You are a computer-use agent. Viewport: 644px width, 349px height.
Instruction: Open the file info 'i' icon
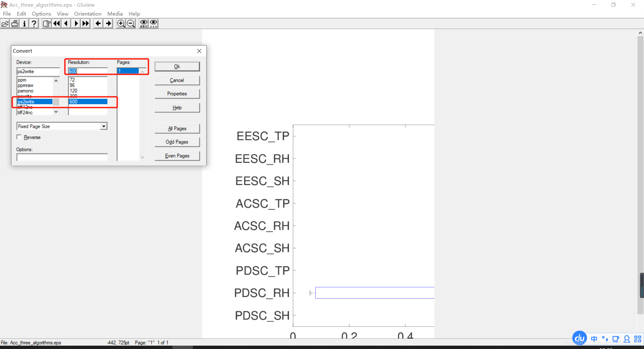(24, 23)
